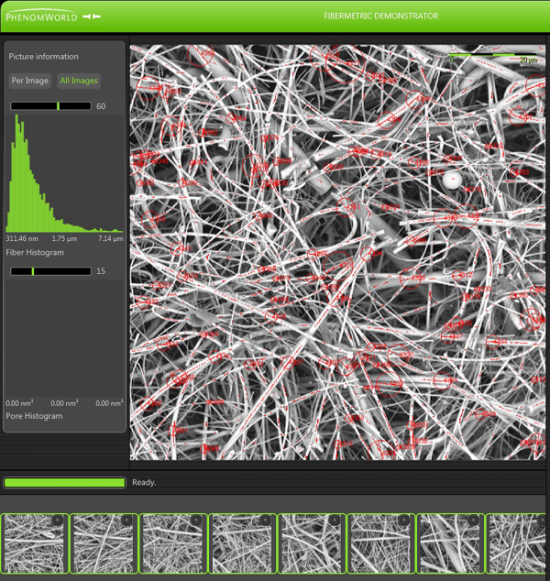
Task: Remove the first thumbnail via its close icon
Action: coord(57,520)
